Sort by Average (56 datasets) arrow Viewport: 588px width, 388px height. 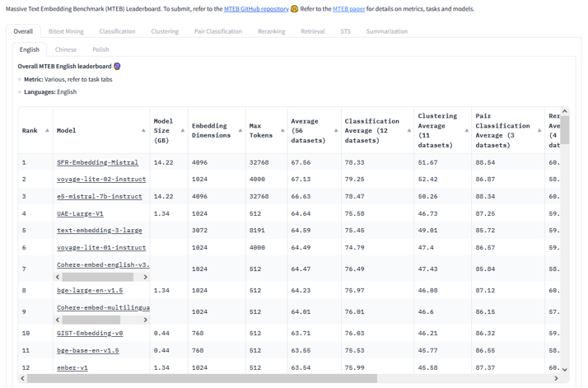tap(336, 130)
